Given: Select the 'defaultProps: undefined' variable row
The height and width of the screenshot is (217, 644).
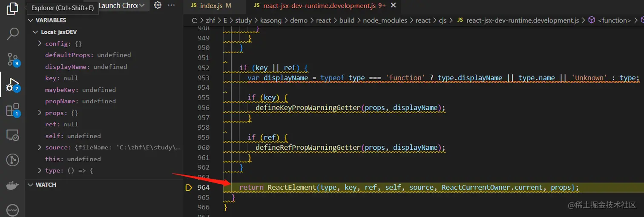Looking at the screenshot, I should [x=104, y=55].
